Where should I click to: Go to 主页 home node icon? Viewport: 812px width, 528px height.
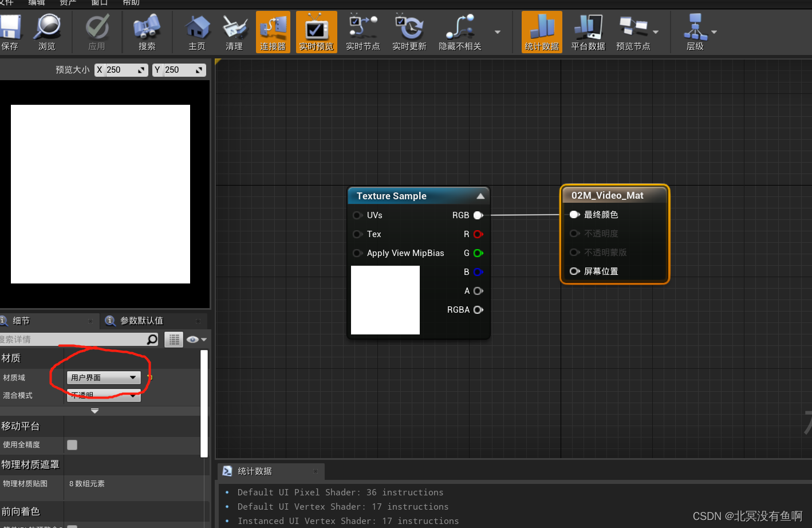(x=197, y=32)
